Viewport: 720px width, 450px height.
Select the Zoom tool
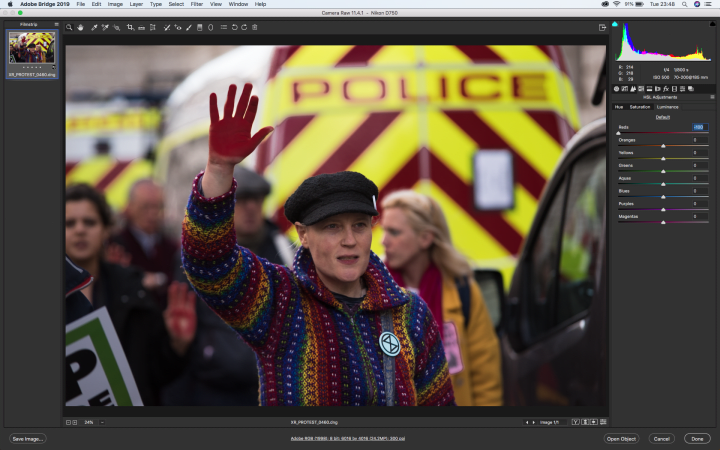point(69,28)
